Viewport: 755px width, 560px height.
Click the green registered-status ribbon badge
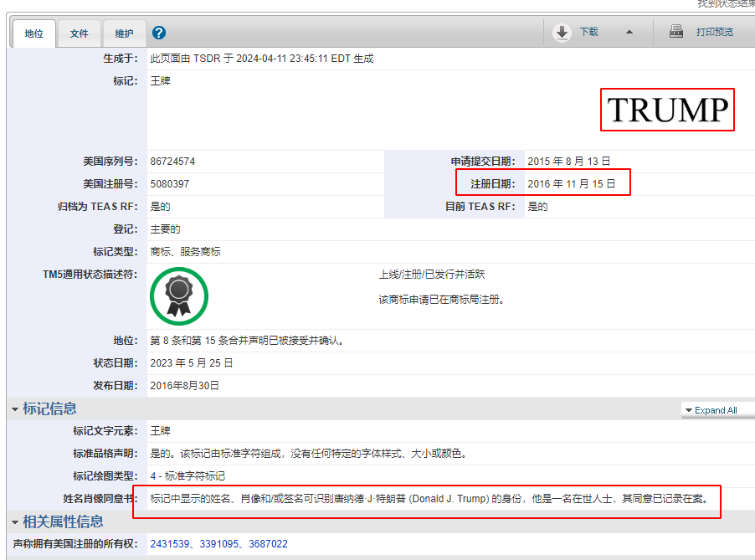[x=179, y=296]
